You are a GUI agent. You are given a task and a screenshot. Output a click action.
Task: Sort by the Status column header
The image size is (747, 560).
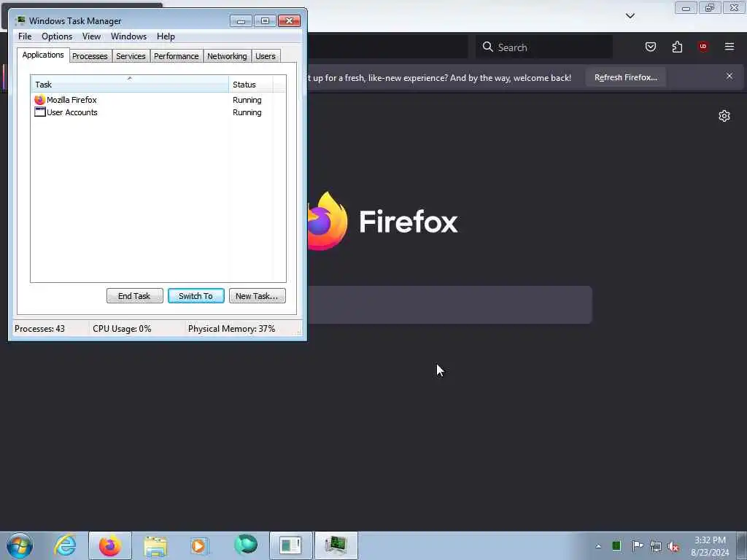pos(251,85)
